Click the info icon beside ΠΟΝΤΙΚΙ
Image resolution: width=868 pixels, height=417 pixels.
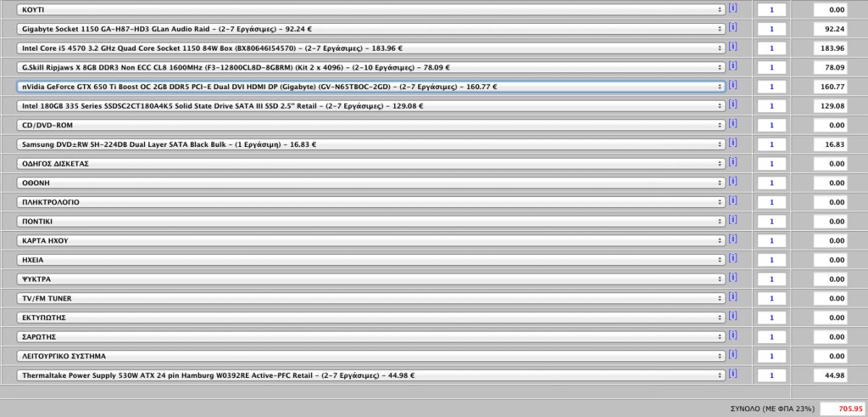tap(733, 220)
